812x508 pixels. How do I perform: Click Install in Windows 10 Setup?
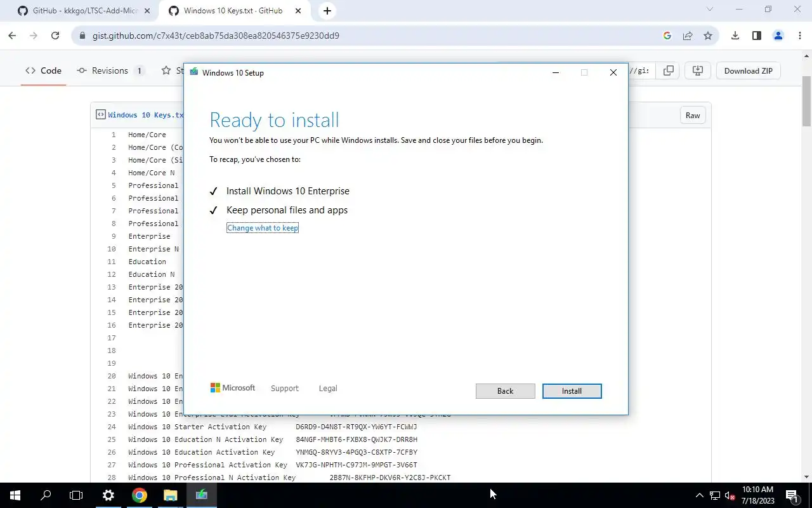point(572,391)
